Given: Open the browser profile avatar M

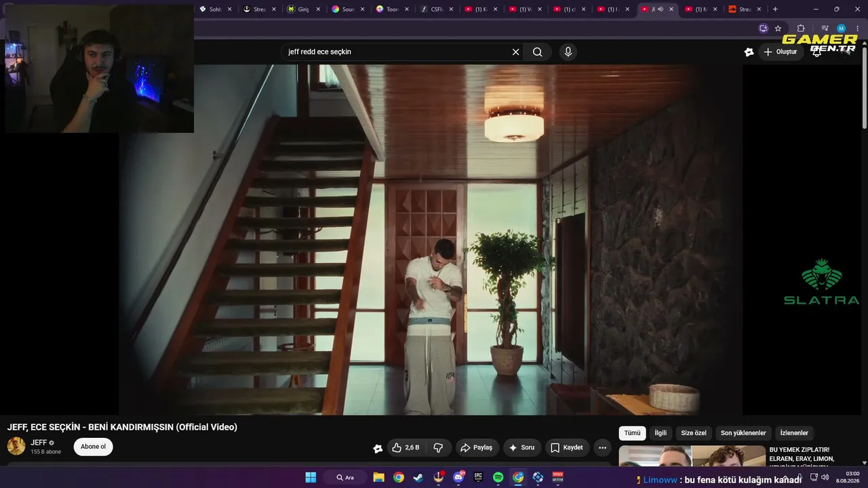Looking at the screenshot, I should [x=841, y=28].
